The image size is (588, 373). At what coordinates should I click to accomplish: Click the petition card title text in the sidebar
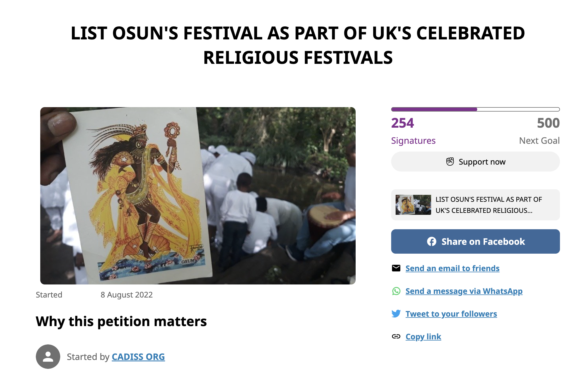pos(489,205)
